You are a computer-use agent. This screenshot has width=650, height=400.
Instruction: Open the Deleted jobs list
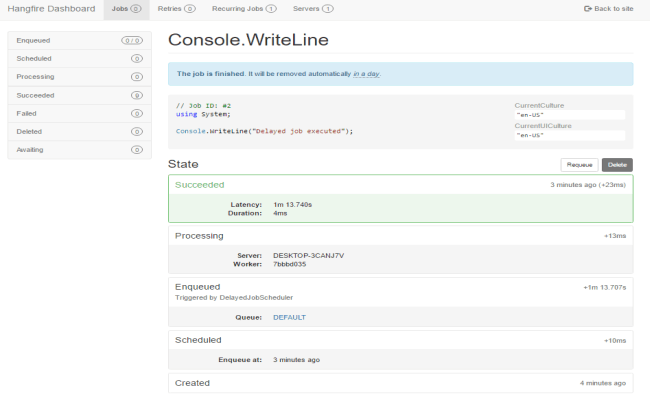coord(76,131)
